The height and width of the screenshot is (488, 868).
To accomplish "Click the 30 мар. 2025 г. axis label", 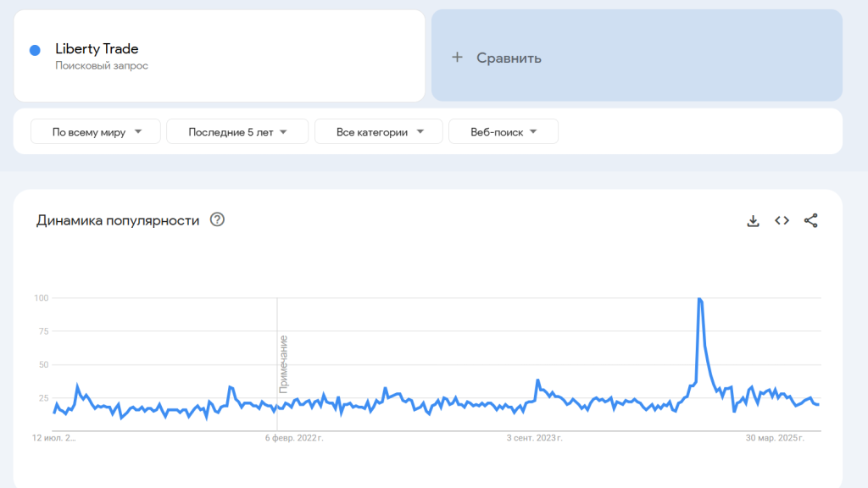I will point(775,438).
